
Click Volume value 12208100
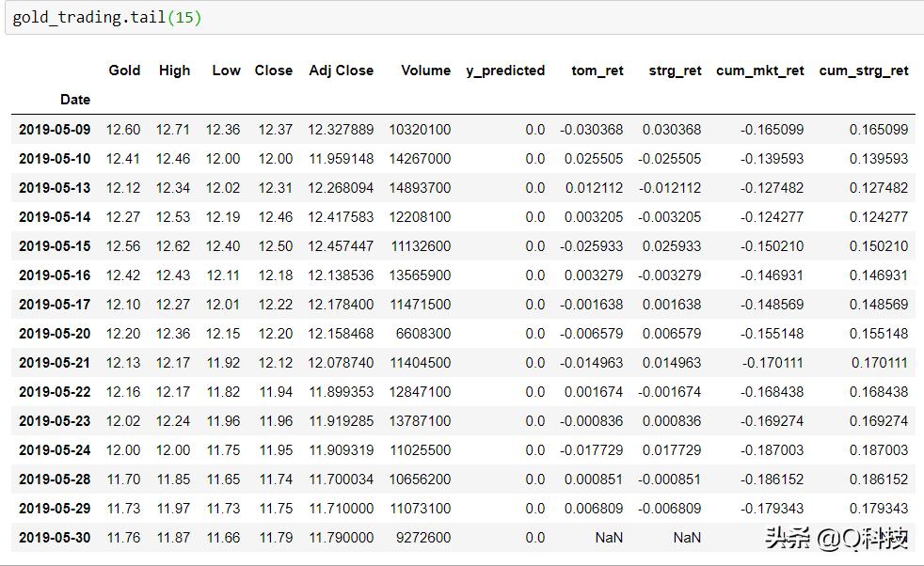(x=420, y=217)
